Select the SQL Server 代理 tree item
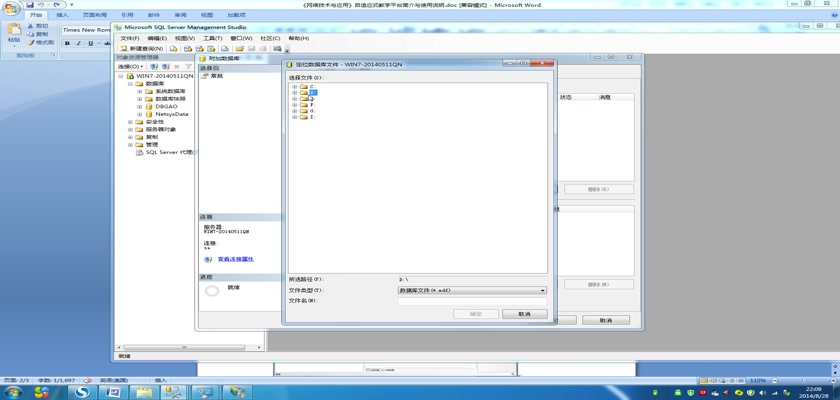This screenshot has width=840, height=400. coord(169,153)
